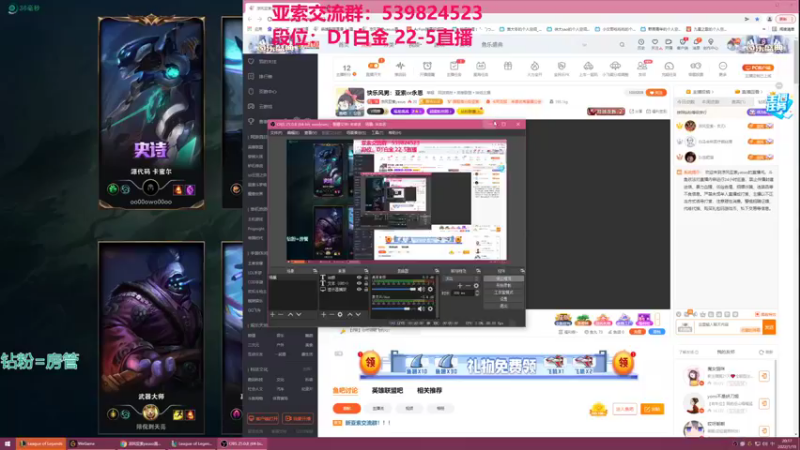
Task: Pop out the OBS scenes dock
Action: [315, 271]
